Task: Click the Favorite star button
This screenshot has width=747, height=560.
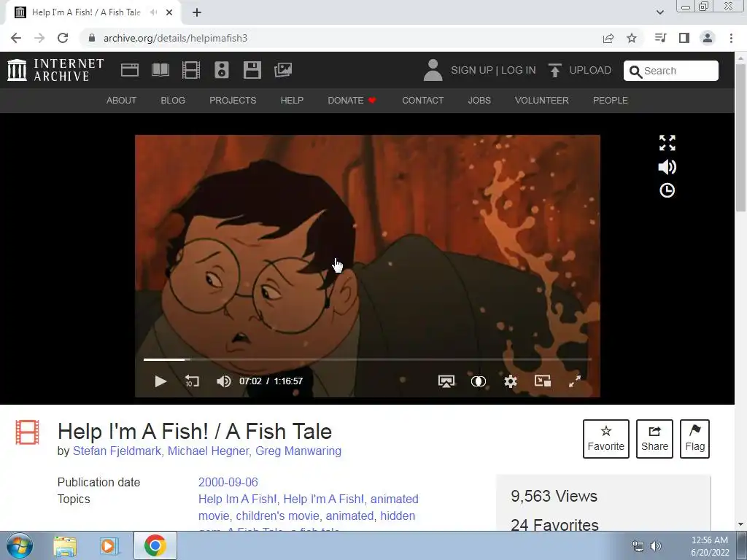Action: click(606, 438)
